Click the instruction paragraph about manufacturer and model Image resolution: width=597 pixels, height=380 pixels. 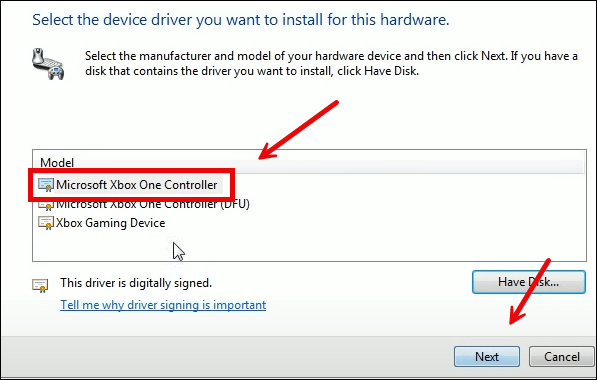click(x=331, y=63)
